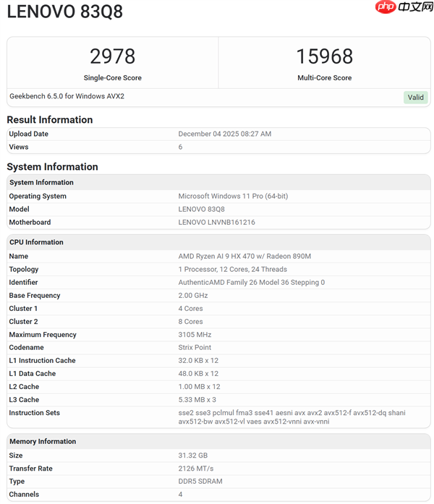This screenshot has height=504, width=434.
Task: Click the LENOVO 83Q8 page title
Action: click(65, 12)
